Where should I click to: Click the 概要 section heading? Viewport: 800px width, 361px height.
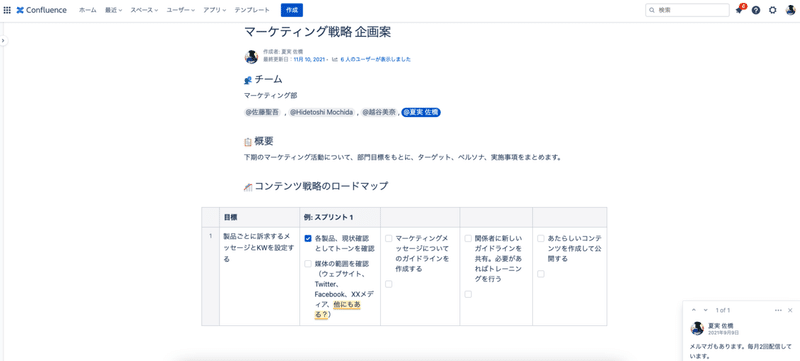263,142
